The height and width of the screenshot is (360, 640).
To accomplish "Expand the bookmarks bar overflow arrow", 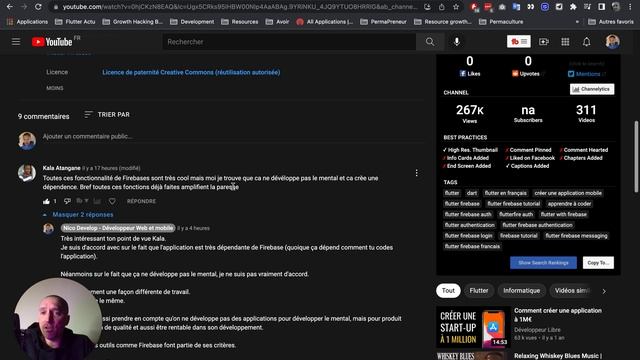I will click(577, 22).
